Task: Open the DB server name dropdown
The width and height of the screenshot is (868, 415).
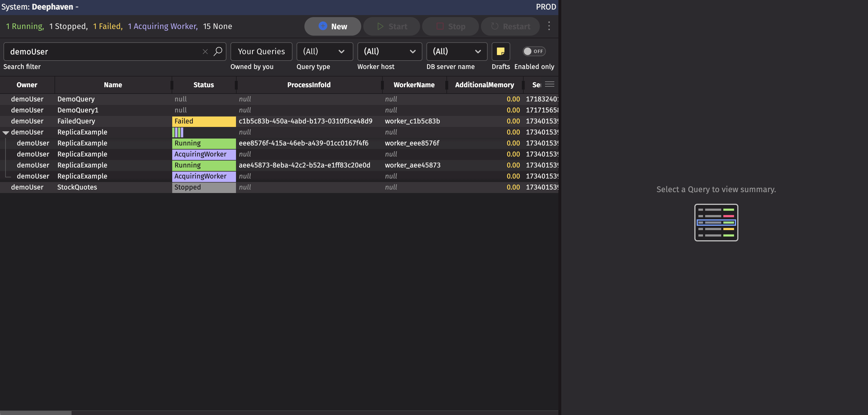Action: tap(457, 52)
